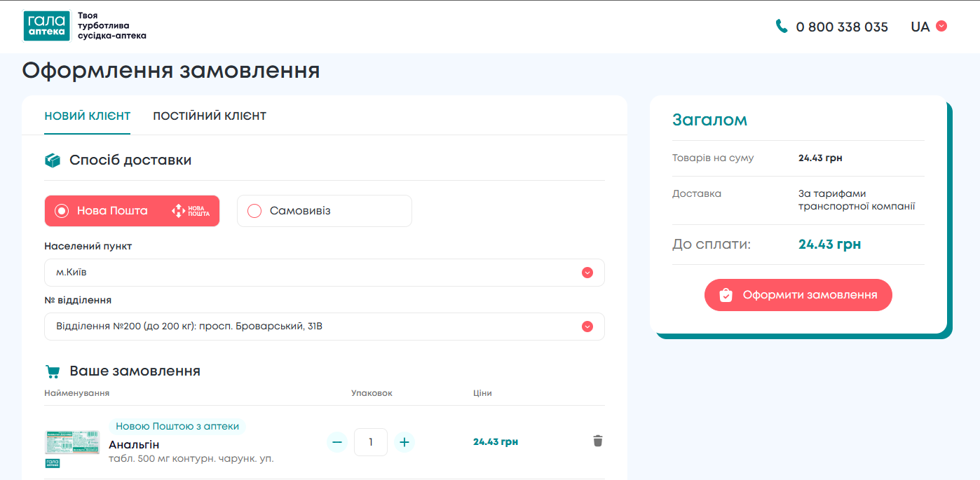Select the Нова Пошта delivery option

click(x=132, y=211)
